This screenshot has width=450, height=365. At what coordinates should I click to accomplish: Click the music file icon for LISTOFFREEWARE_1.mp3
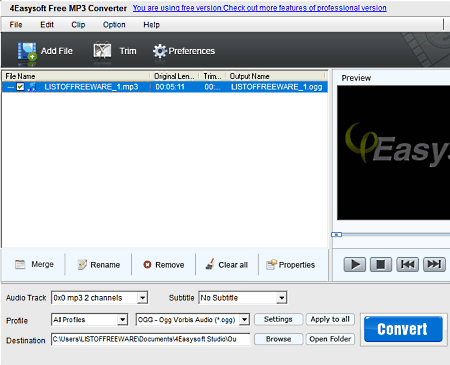(32, 87)
